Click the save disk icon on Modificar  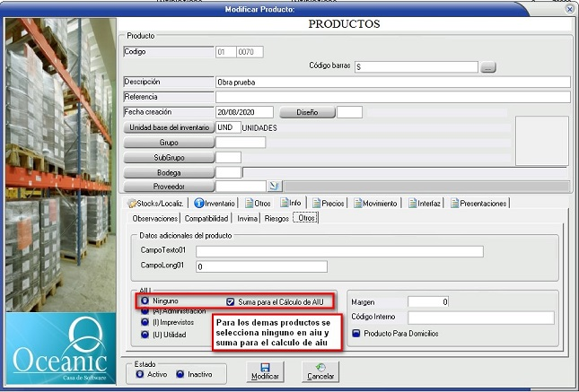pos(265,367)
